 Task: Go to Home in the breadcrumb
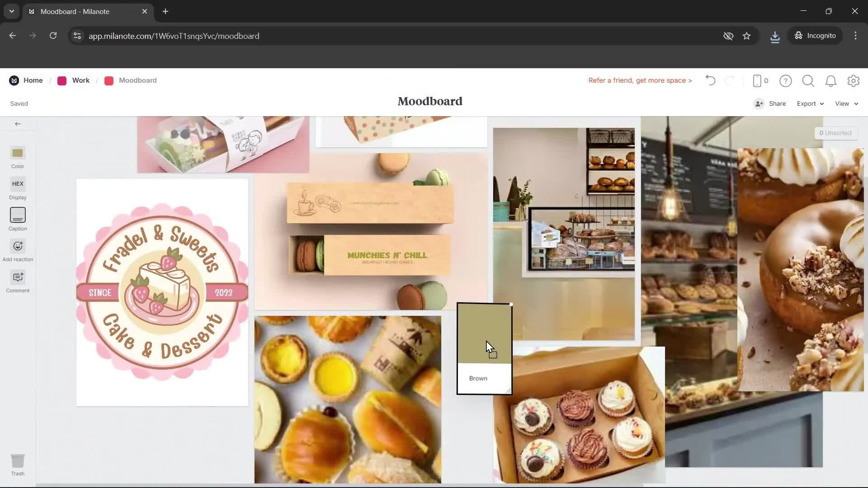click(33, 80)
